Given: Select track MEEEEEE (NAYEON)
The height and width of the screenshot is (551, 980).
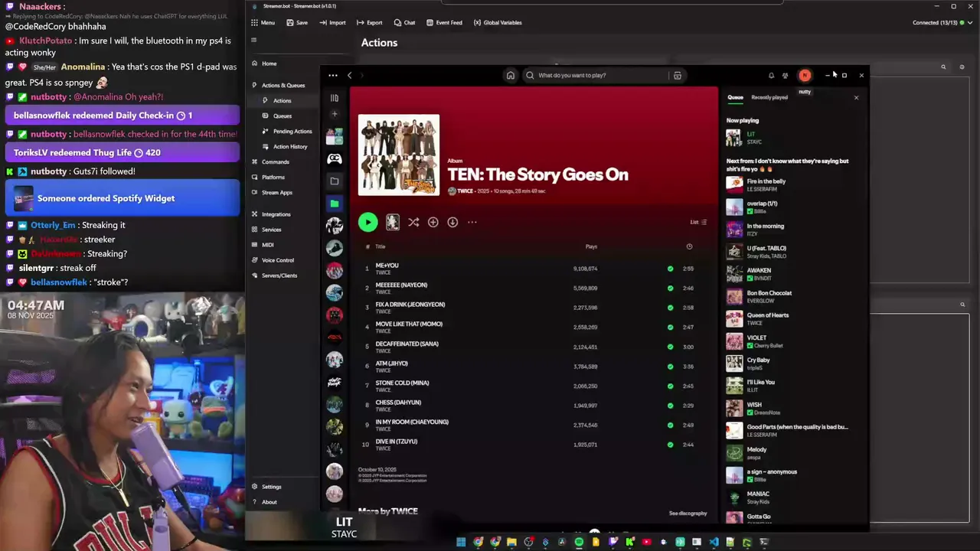Looking at the screenshot, I should click(x=401, y=285).
